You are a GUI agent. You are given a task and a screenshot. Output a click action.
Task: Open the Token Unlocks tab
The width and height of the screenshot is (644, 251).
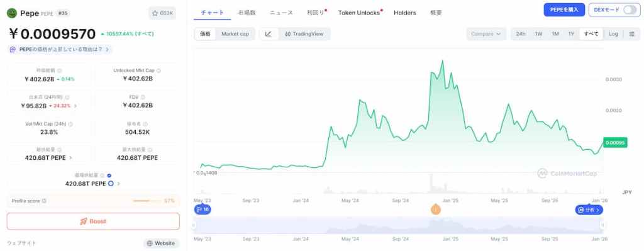359,13
